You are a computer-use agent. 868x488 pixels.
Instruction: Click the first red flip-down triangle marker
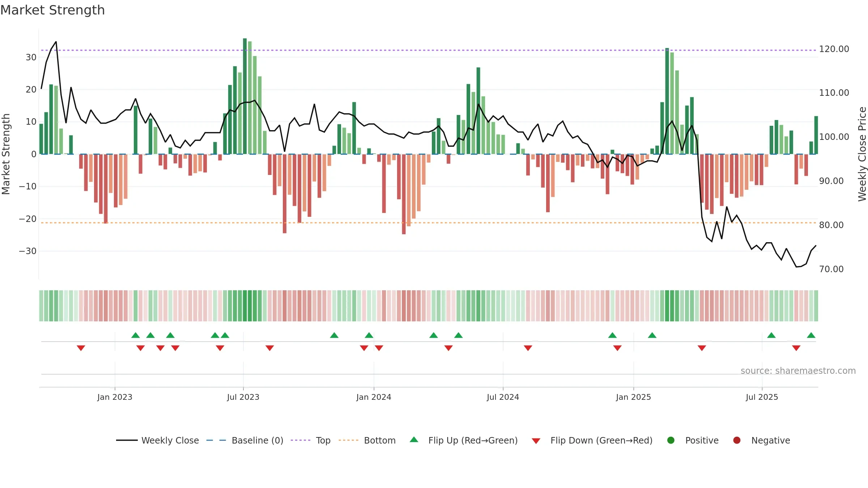(x=81, y=348)
